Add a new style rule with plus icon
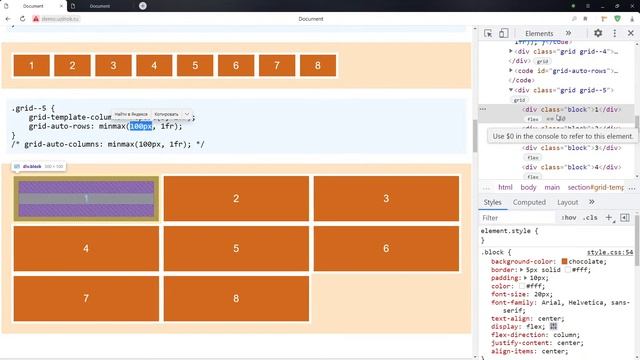This screenshot has height=360, width=640. pos(609,218)
